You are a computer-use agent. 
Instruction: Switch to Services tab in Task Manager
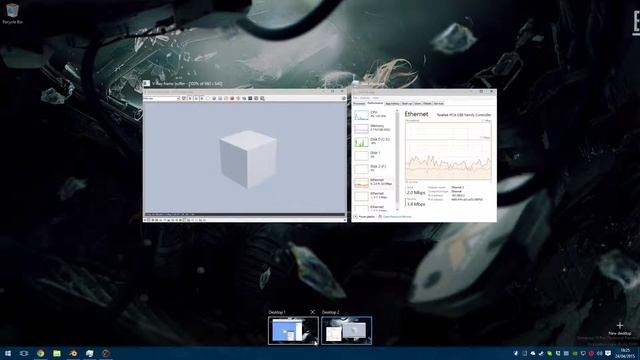click(439, 104)
